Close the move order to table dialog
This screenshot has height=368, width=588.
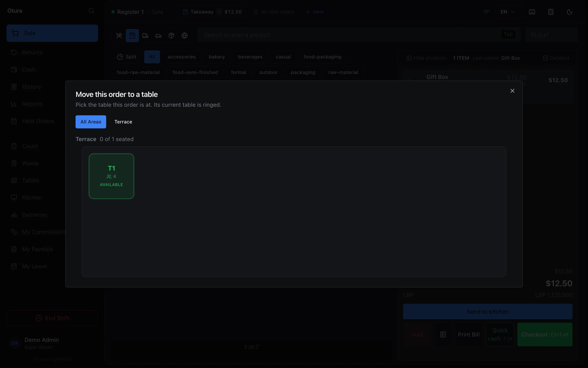[x=512, y=91]
